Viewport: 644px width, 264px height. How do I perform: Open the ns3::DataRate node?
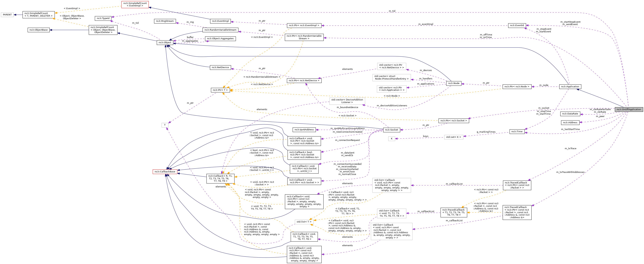point(570,114)
